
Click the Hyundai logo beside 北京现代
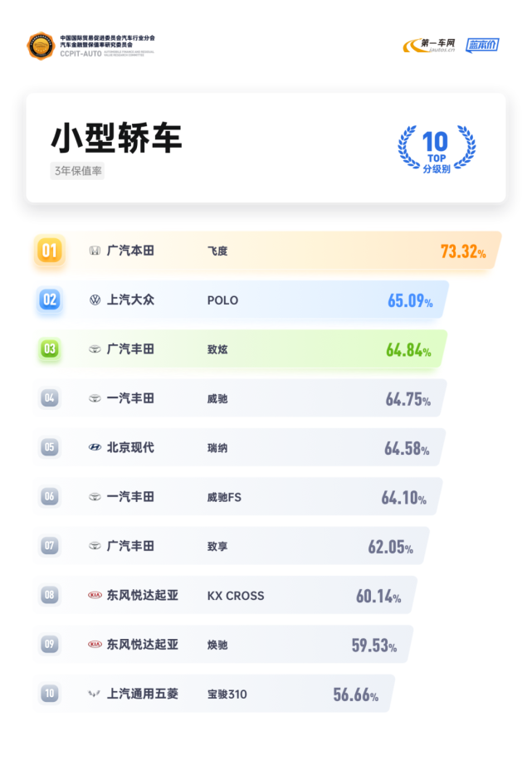point(95,447)
